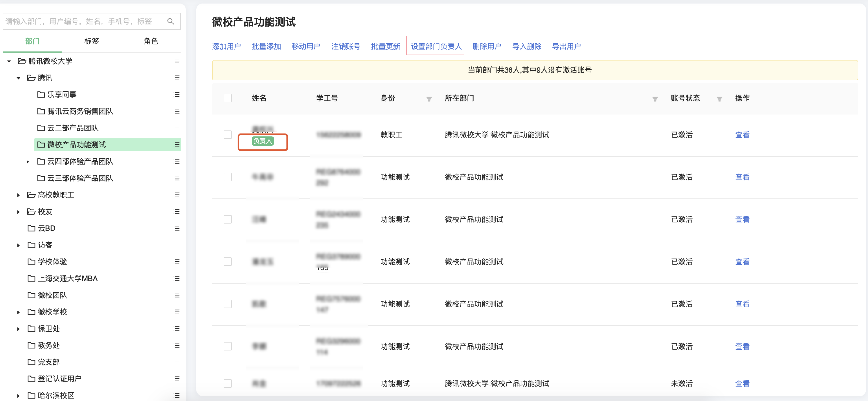Open list menu icon for 腾讯微校大学
Screen dimensions: 868x401
(176, 61)
